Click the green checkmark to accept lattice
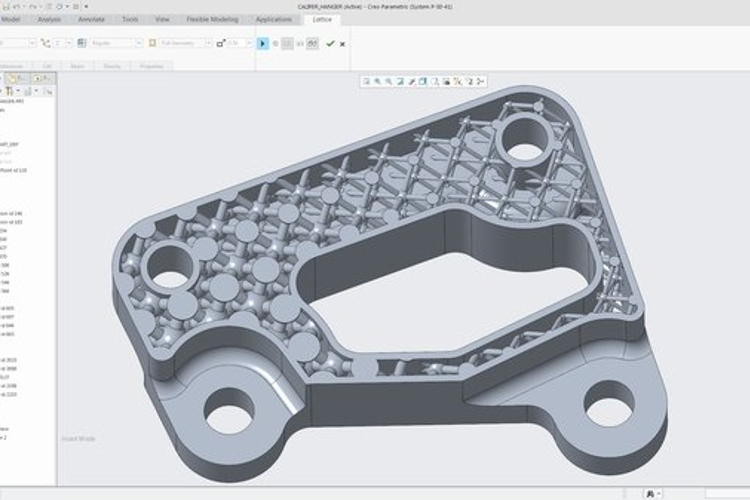 (330, 44)
